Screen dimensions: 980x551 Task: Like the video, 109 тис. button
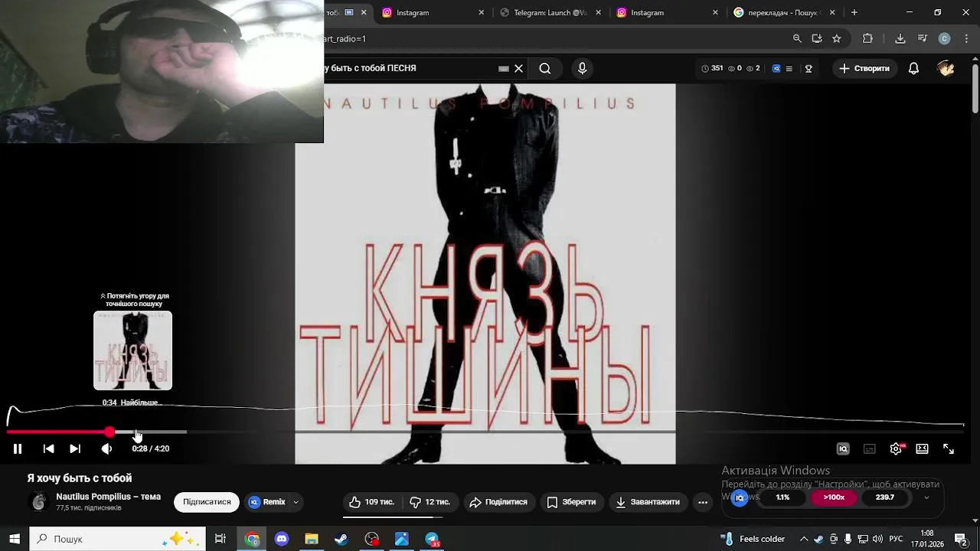(372, 502)
